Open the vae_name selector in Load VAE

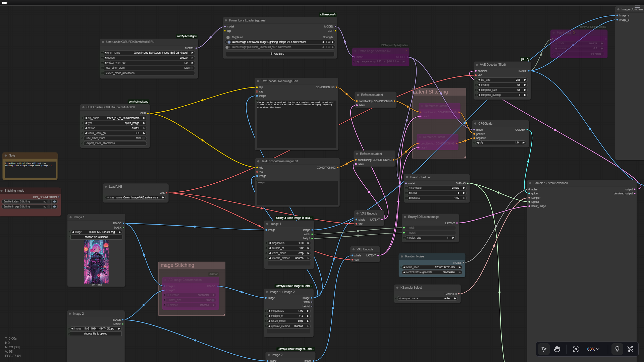point(136,198)
